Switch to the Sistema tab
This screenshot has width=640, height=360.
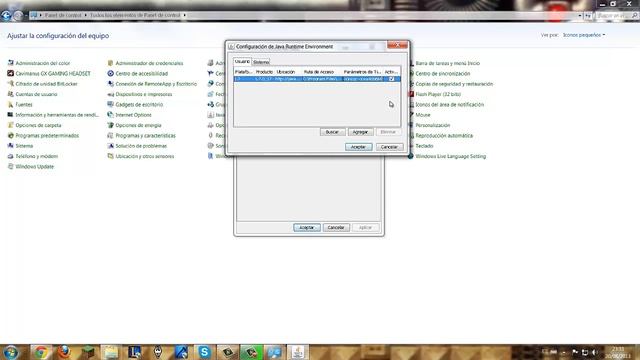pos(261,62)
